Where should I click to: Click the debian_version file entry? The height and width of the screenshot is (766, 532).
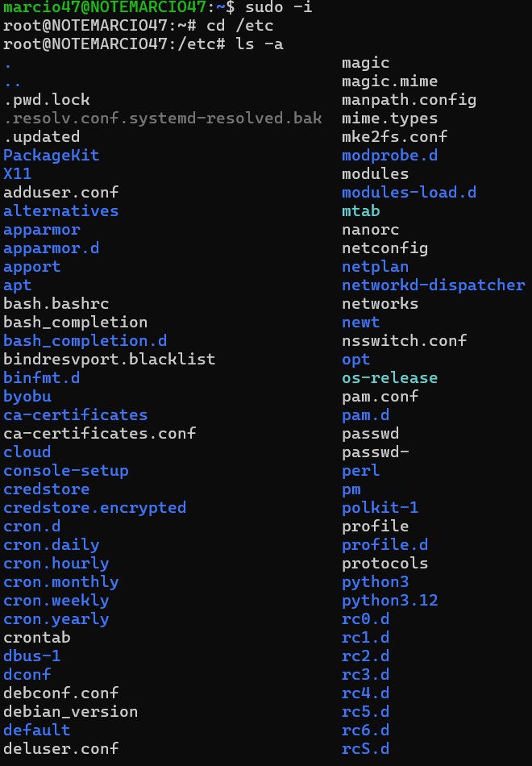pyautogui.click(x=70, y=711)
